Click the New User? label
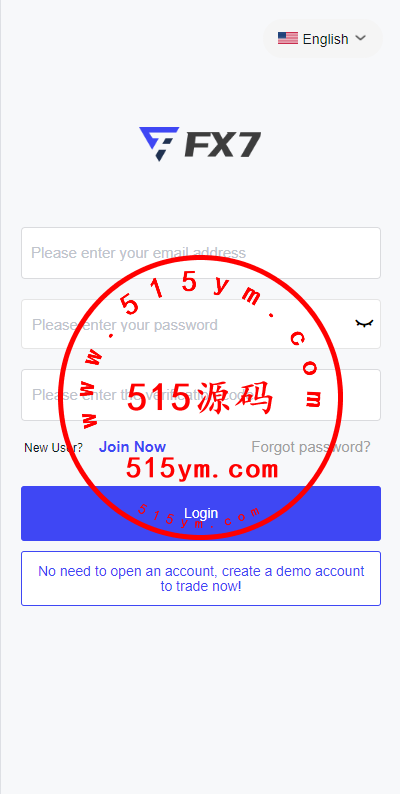The height and width of the screenshot is (794, 400). pos(54,448)
